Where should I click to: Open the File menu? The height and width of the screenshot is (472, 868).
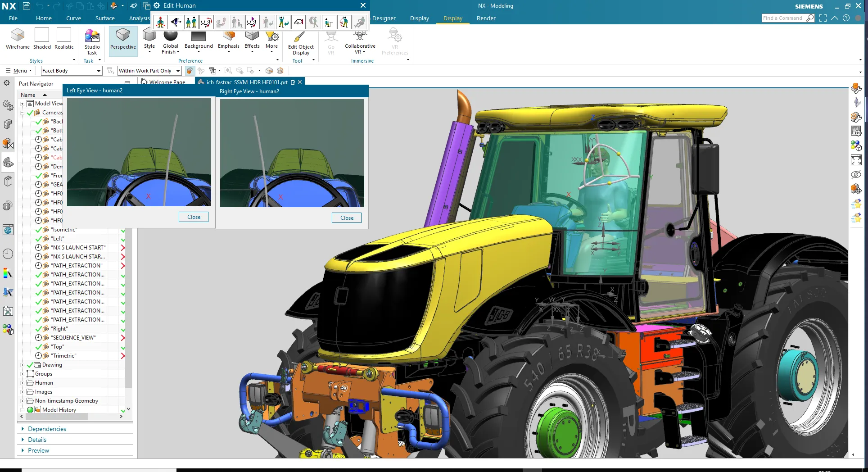point(13,18)
